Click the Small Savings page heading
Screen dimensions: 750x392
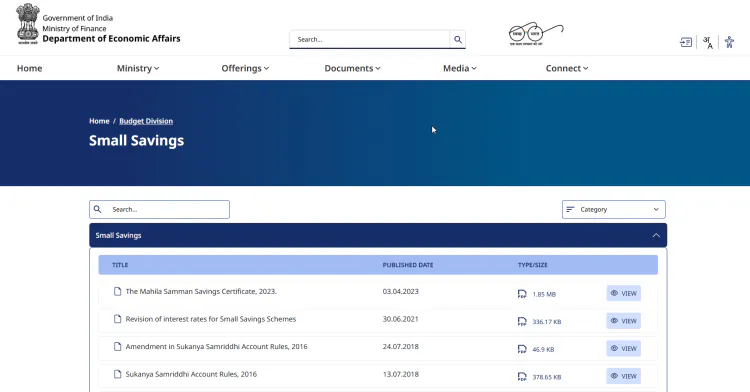pos(136,141)
